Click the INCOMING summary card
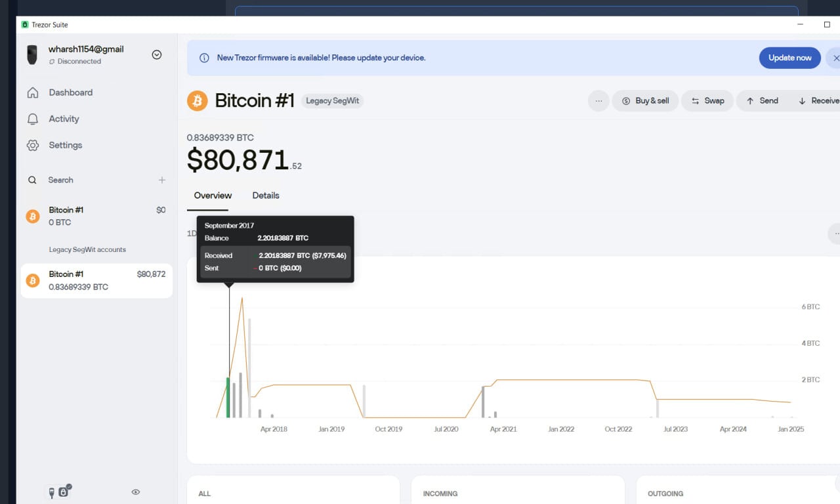This screenshot has height=504, width=840. 518,490
